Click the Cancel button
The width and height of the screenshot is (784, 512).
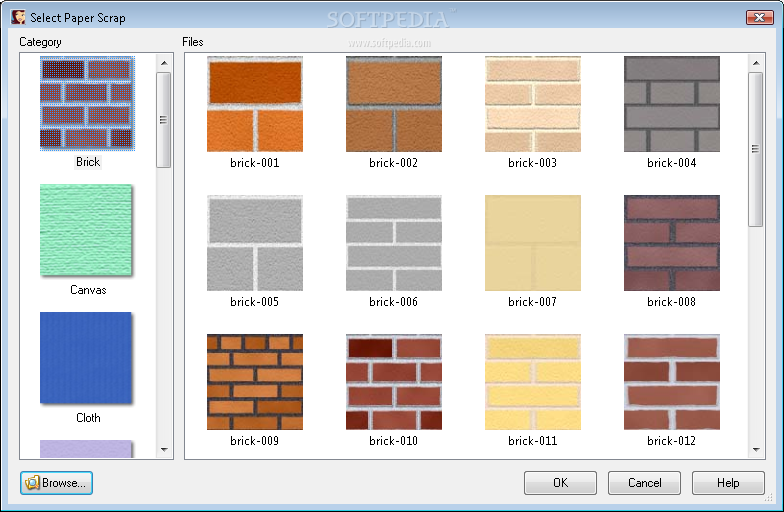pyautogui.click(x=644, y=483)
